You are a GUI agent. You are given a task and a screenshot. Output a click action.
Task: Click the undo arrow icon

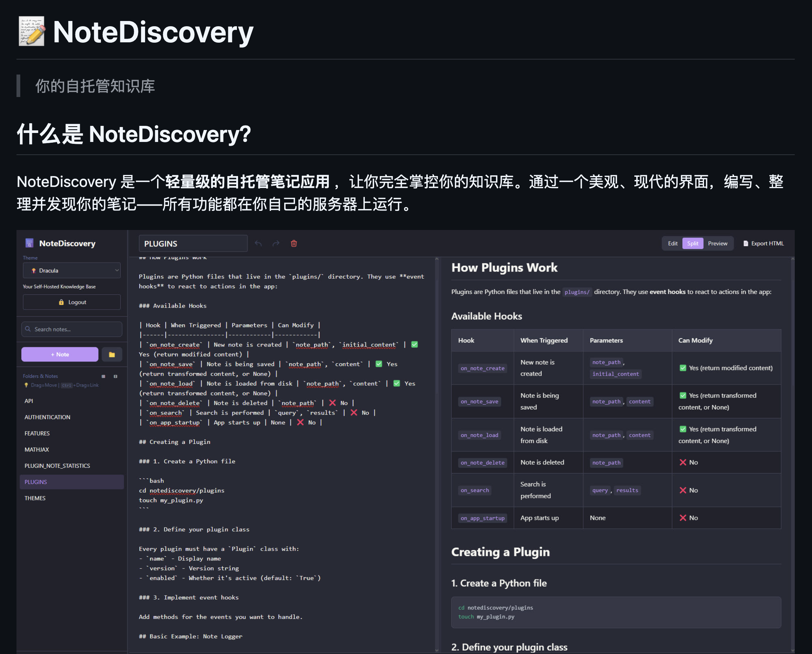[x=258, y=243]
